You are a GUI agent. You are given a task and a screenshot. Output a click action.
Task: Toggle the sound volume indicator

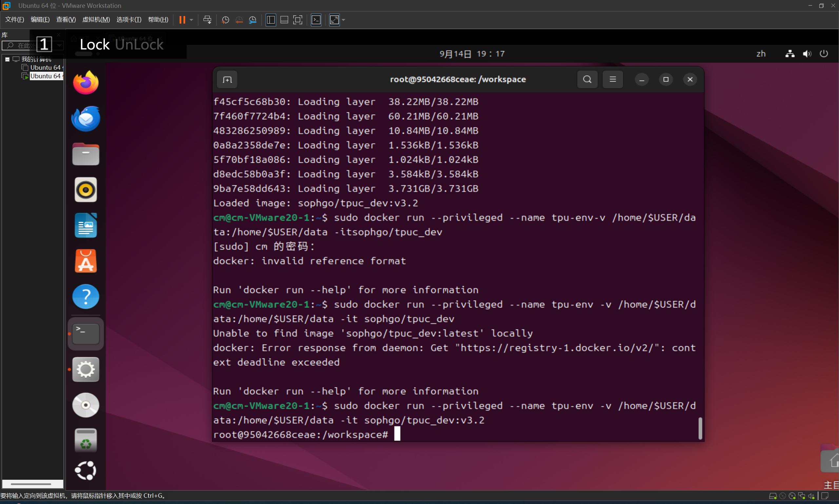pos(807,54)
